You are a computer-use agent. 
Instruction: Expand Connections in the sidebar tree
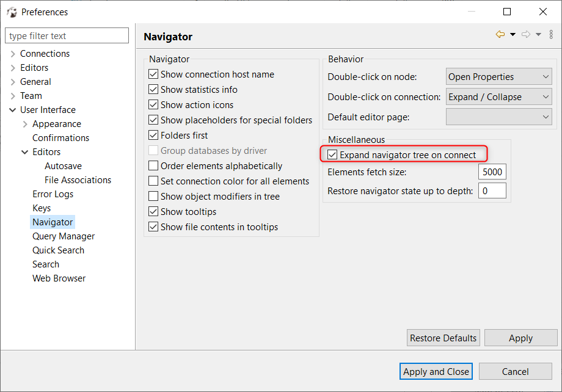coord(13,53)
